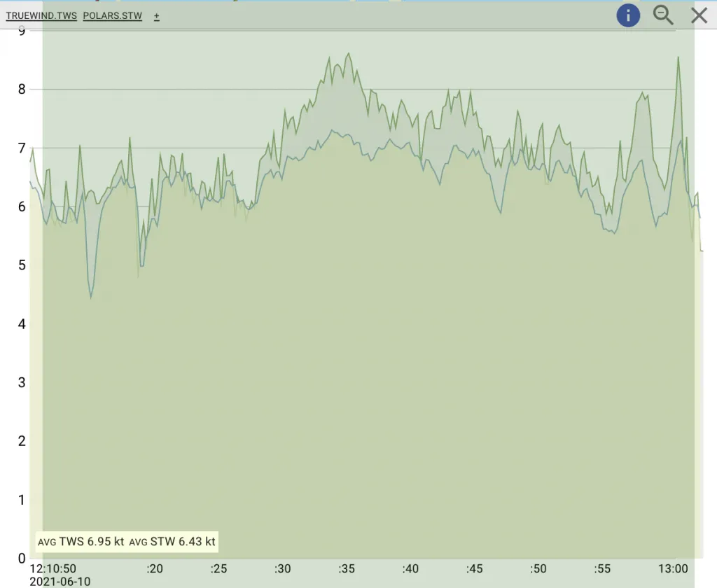Viewport: 717px width, 588px height.
Task: Click the 9 value on the vertical axis
Action: pyautogui.click(x=22, y=31)
